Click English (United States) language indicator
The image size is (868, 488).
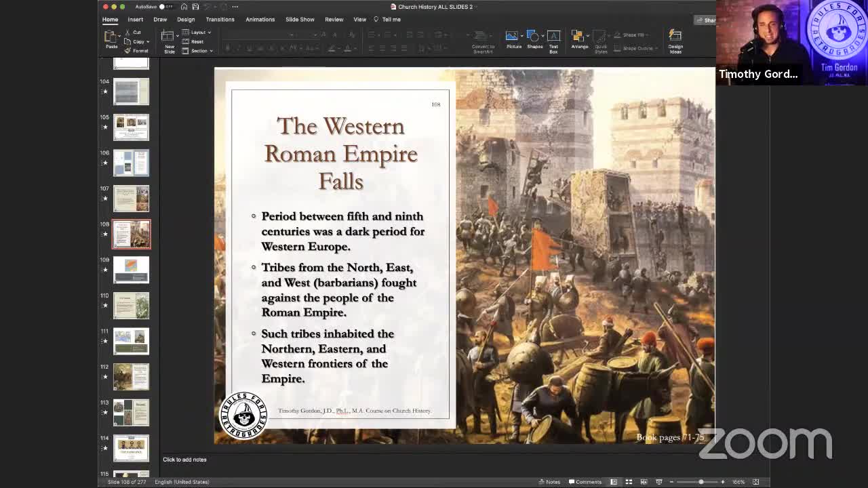click(x=182, y=482)
